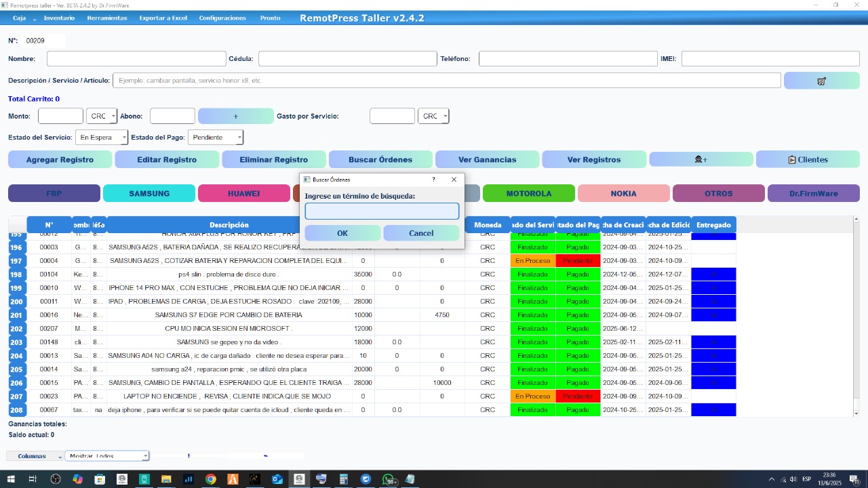
Task: Expand the Estado del Servicio dropdown
Action: [101, 138]
